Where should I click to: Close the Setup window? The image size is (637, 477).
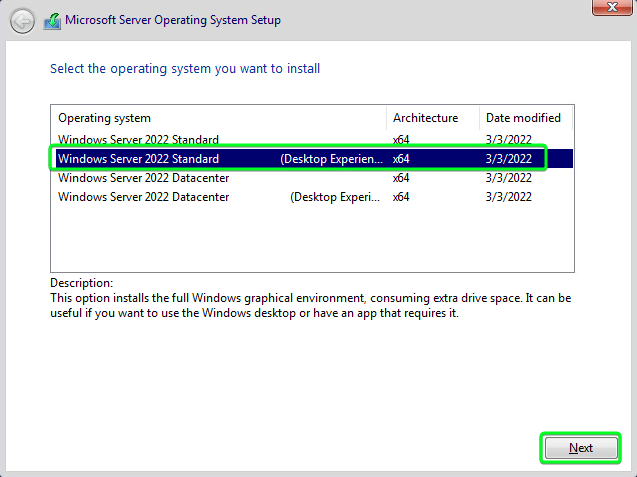(611, 7)
